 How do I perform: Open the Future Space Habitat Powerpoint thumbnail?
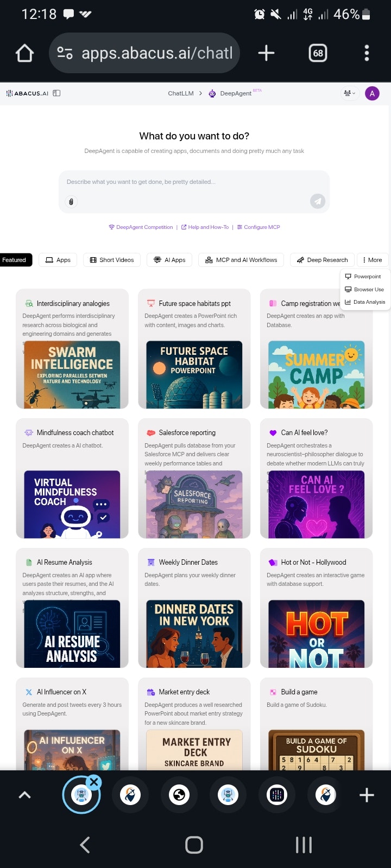pyautogui.click(x=194, y=374)
